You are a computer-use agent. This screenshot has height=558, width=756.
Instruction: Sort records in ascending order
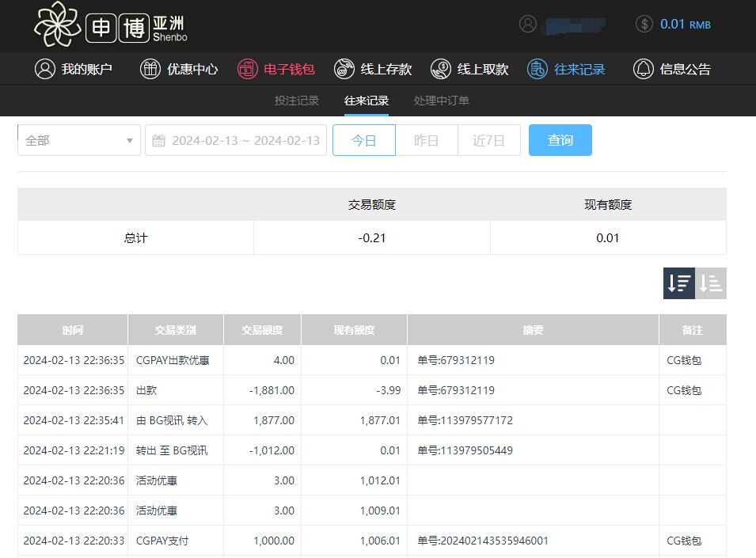pyautogui.click(x=711, y=283)
